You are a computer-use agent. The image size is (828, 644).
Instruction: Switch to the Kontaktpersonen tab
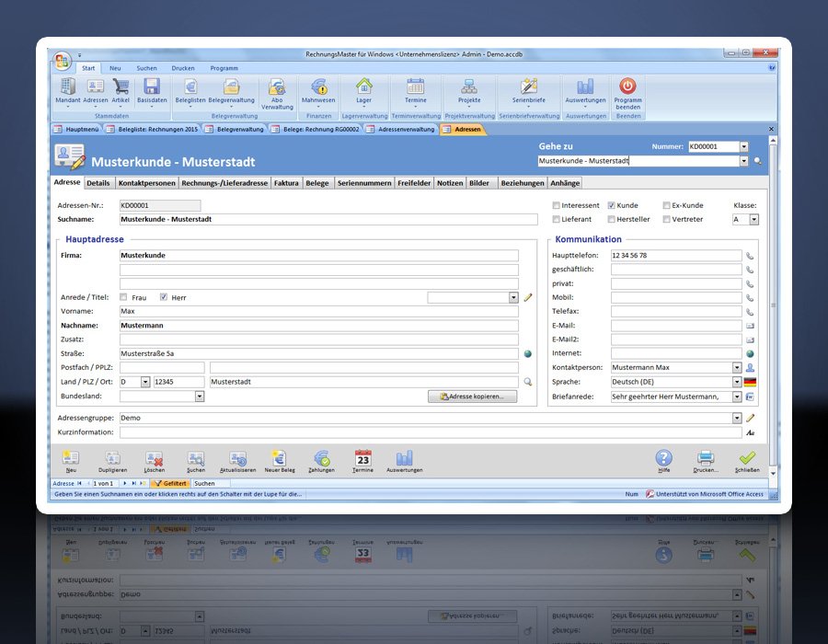[146, 183]
